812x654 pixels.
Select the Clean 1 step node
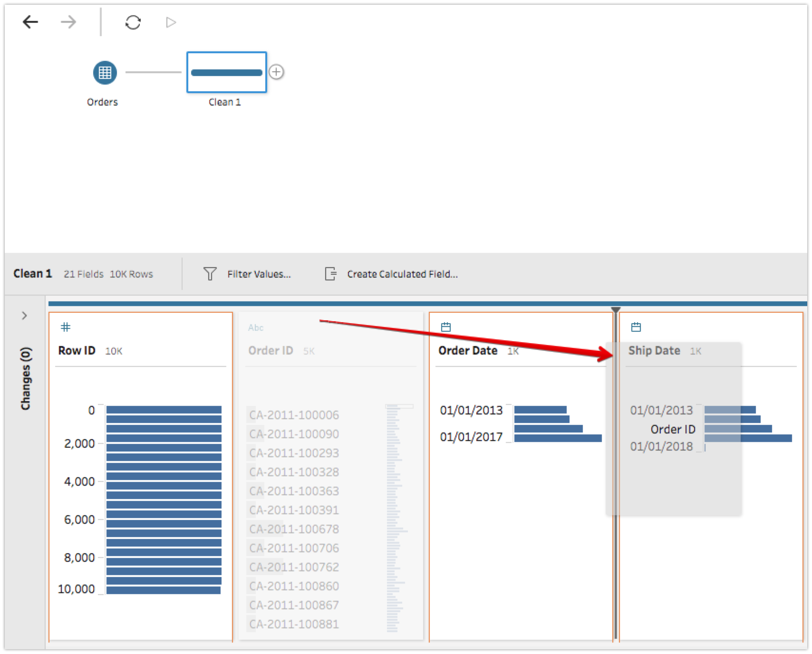226,72
